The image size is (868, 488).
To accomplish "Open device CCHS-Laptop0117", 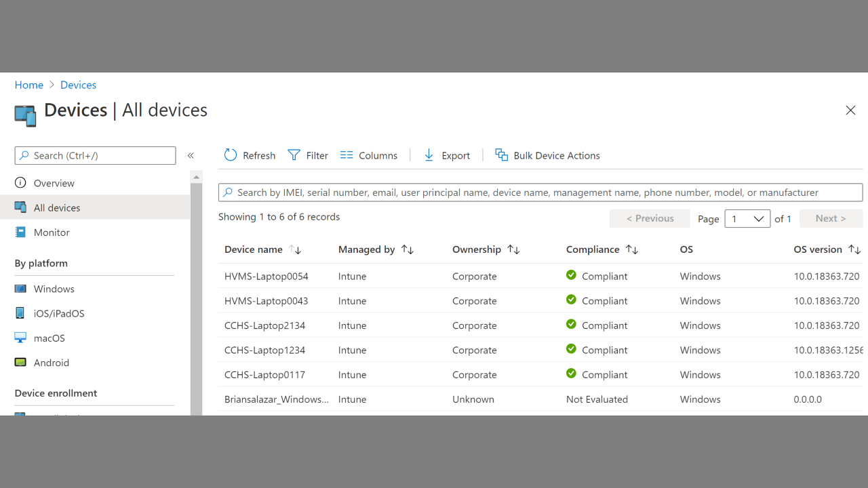I will (x=265, y=374).
